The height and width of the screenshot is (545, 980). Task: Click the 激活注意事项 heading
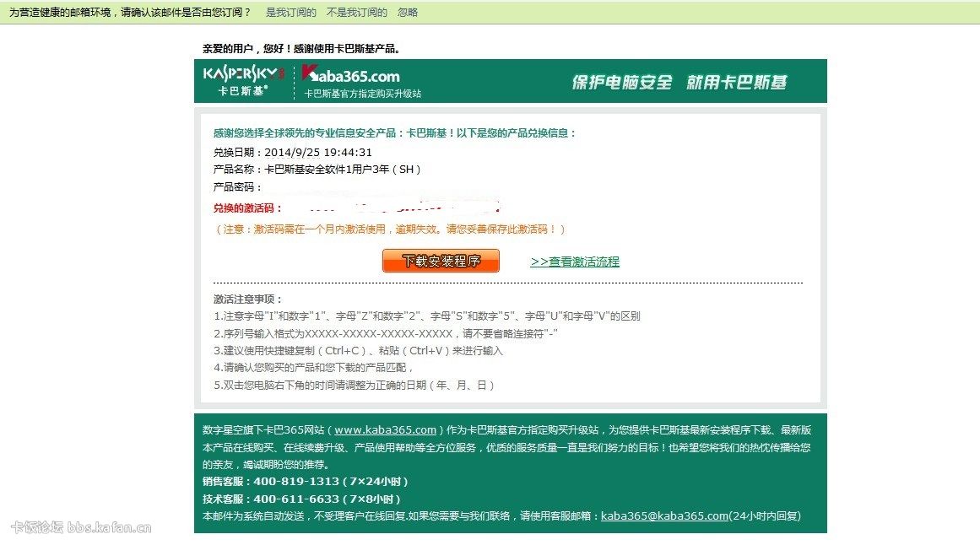[247, 299]
